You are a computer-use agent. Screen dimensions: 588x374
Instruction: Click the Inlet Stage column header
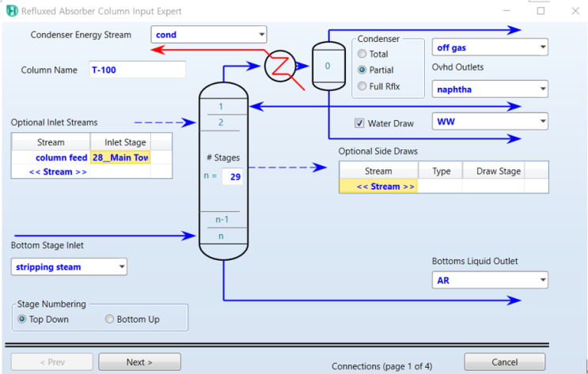pos(120,142)
